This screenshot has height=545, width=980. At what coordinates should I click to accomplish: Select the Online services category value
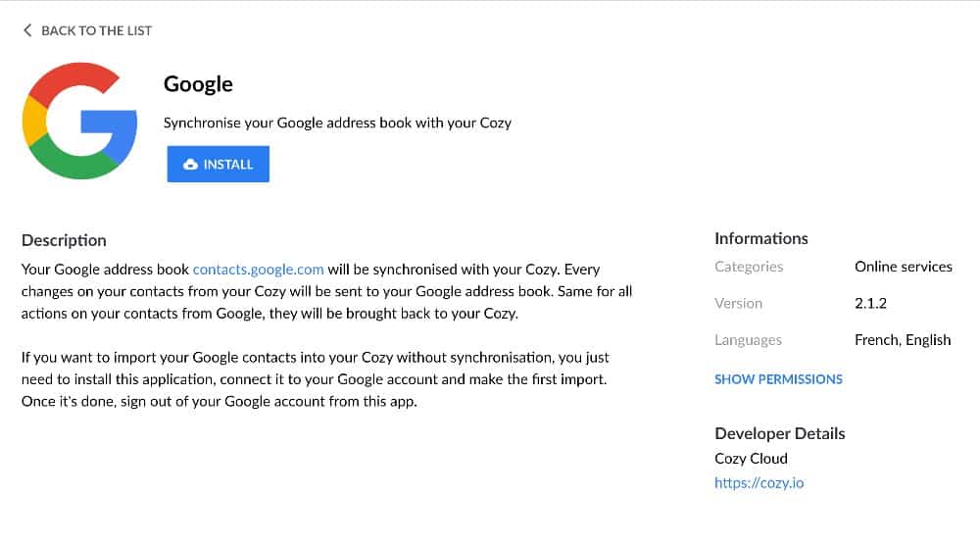904,267
